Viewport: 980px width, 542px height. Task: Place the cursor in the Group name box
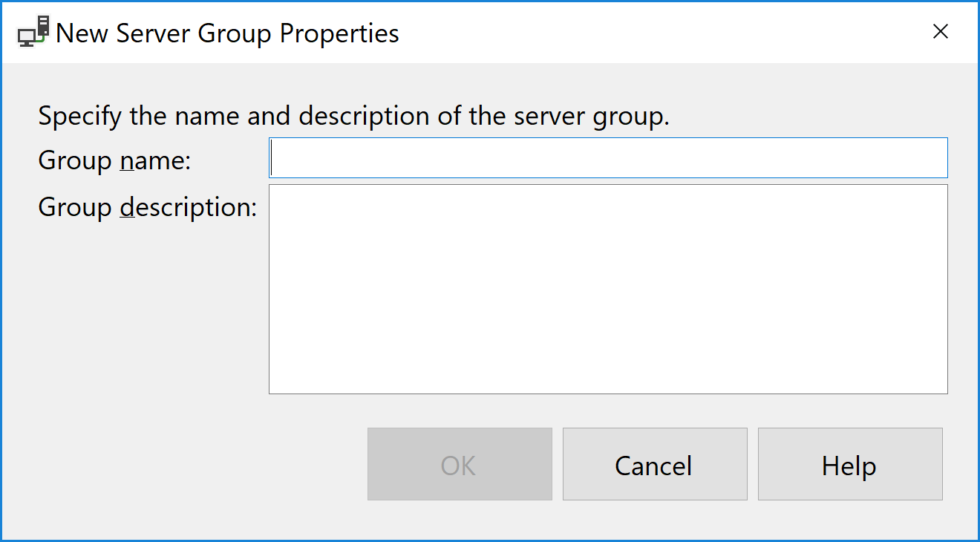pos(608,158)
